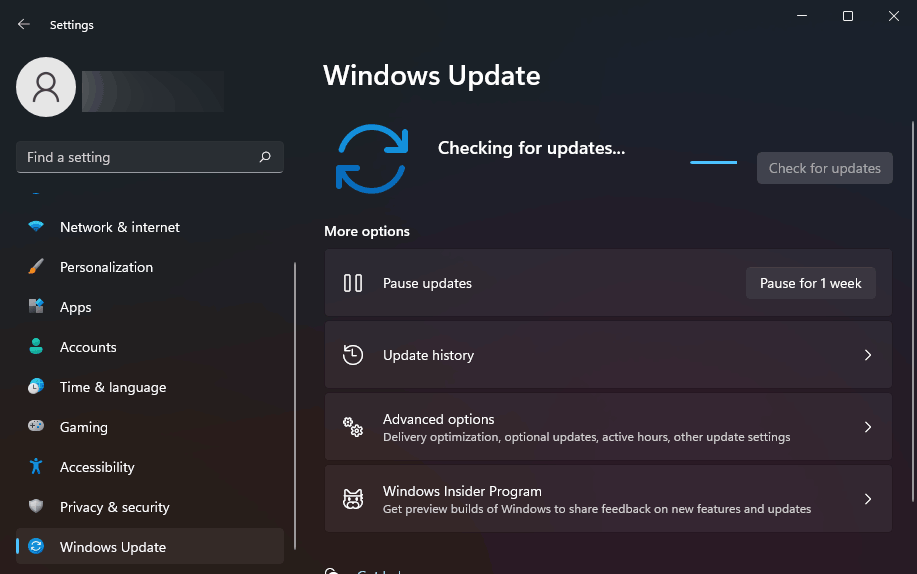Open Accessibility settings
This screenshot has width=917, height=574.
[150, 467]
